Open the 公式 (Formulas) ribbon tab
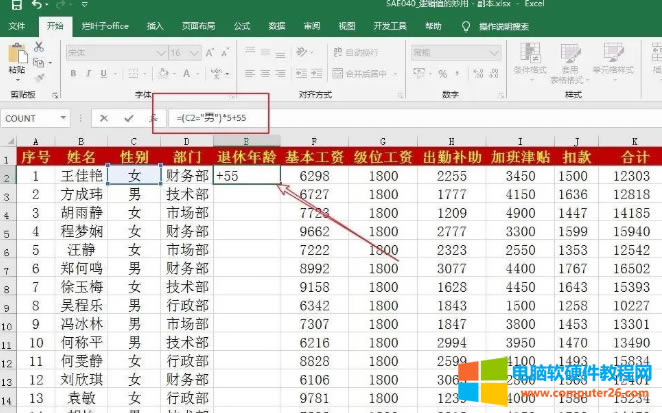This screenshot has height=413, width=662. 242,25
